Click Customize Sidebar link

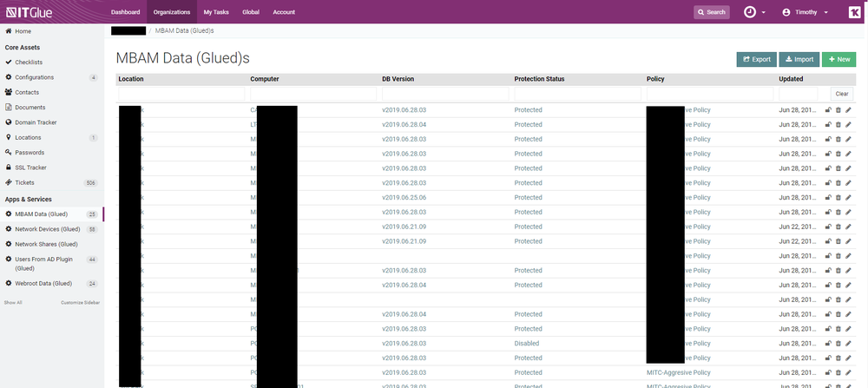(80, 302)
